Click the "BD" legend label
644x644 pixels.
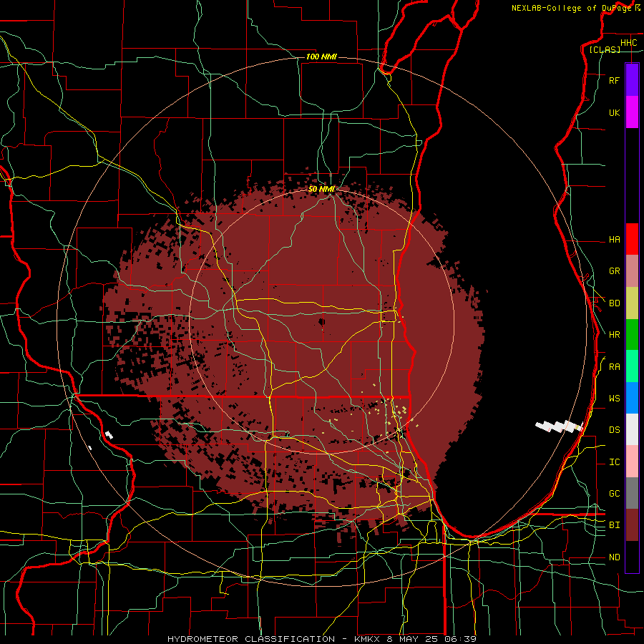click(614, 303)
